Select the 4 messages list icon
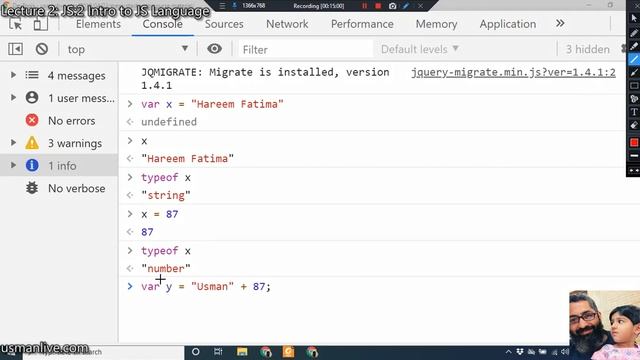 (x=32, y=75)
